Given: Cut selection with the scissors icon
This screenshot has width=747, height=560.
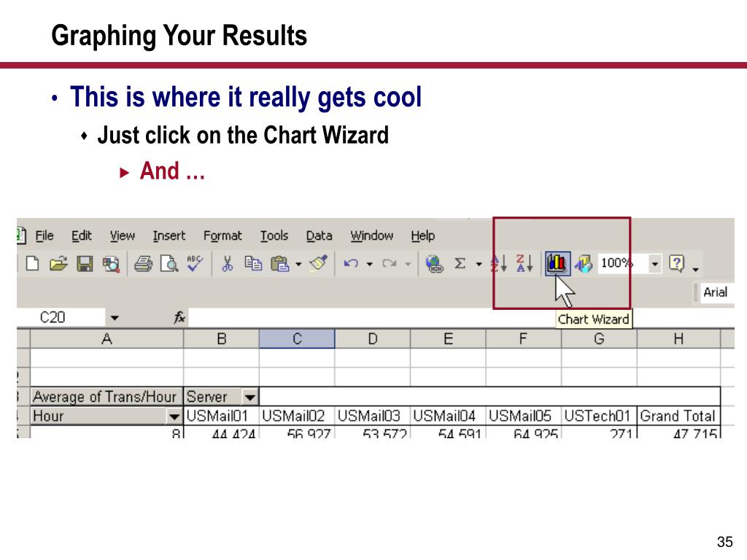Looking at the screenshot, I should pos(228,263).
